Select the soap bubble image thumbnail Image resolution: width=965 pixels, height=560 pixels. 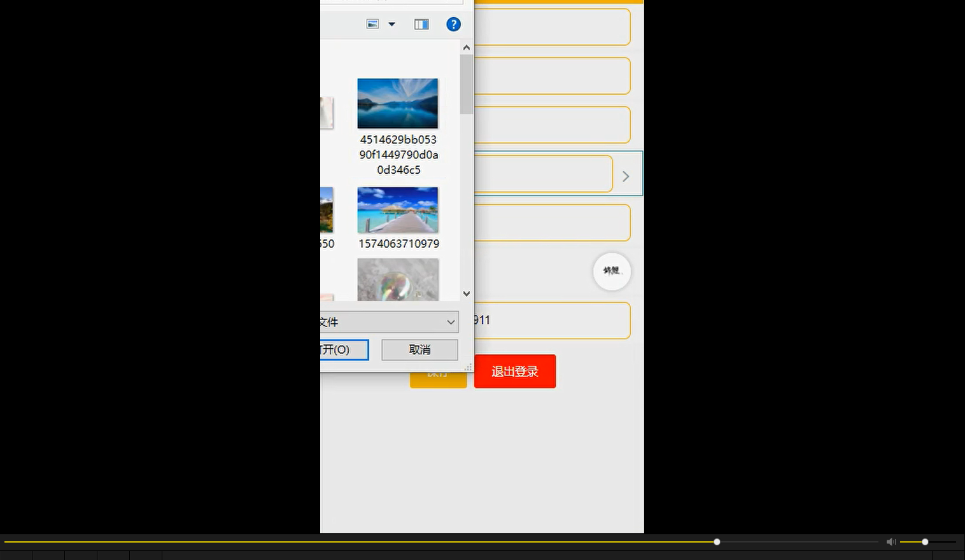(x=398, y=279)
